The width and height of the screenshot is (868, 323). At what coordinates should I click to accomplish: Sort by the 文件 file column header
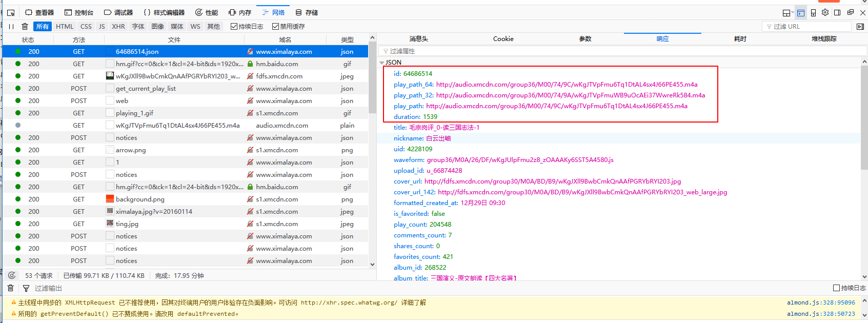[174, 39]
